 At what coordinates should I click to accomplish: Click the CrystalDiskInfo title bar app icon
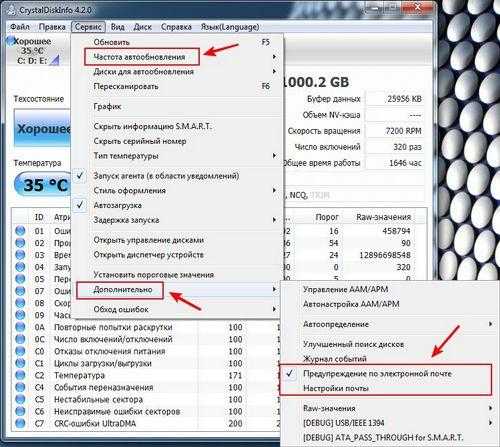click(x=11, y=9)
